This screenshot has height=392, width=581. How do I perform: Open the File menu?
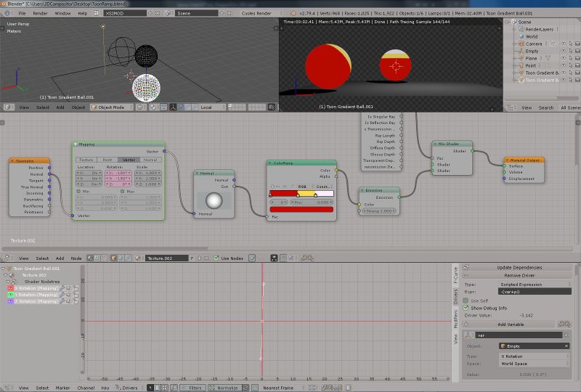[x=23, y=13]
